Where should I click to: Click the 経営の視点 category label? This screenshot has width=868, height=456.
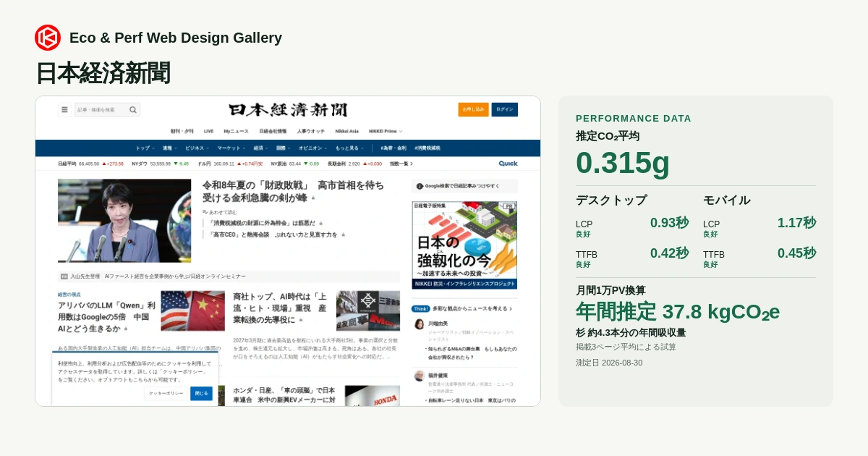(69, 295)
